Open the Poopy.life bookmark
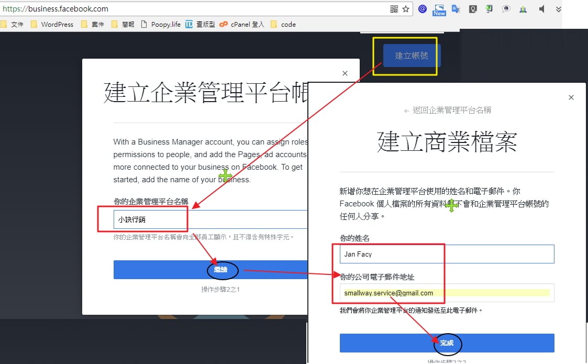Viewport: 588px width, 364px height. 161,25
